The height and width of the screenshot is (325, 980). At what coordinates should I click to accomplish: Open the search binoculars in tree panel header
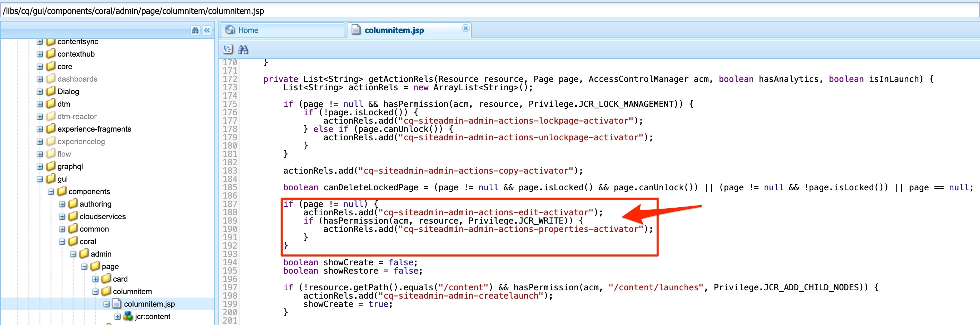pos(195,31)
